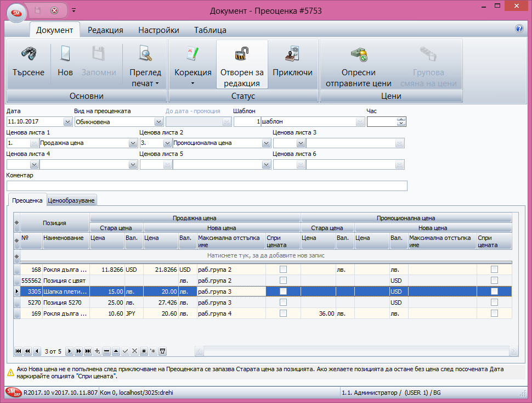Viewport: 532px width, 403px height.
Task: Open the grid filter funnel icon
Action: (162, 351)
